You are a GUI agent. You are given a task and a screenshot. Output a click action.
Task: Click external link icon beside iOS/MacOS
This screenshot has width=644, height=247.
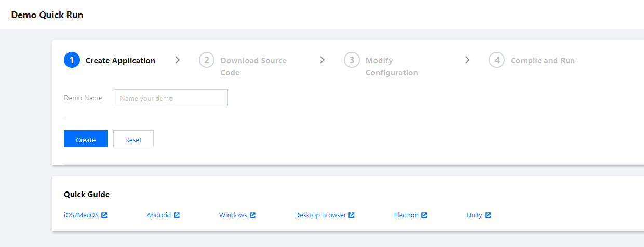pyautogui.click(x=104, y=215)
